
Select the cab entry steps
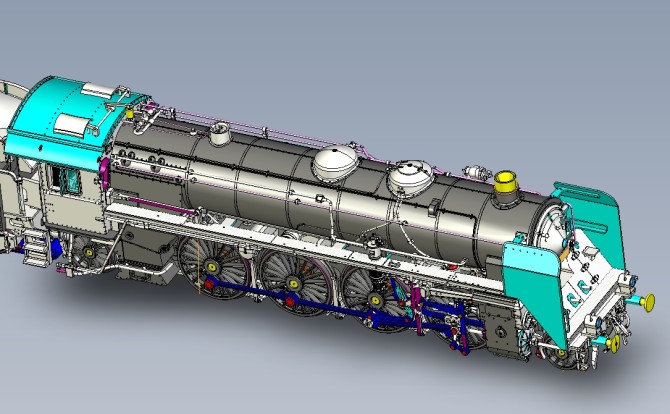(x=33, y=249)
